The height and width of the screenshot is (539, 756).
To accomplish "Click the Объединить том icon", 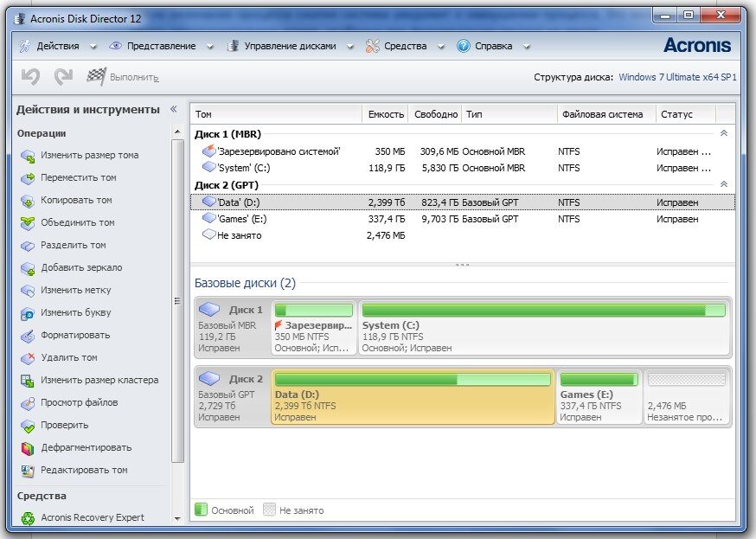I will 28,223.
